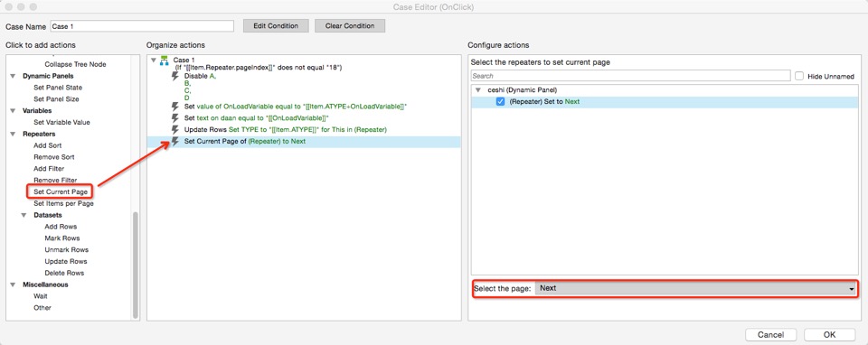The width and height of the screenshot is (868, 345).
Task: Confirm with the OK button
Action: 829,334
